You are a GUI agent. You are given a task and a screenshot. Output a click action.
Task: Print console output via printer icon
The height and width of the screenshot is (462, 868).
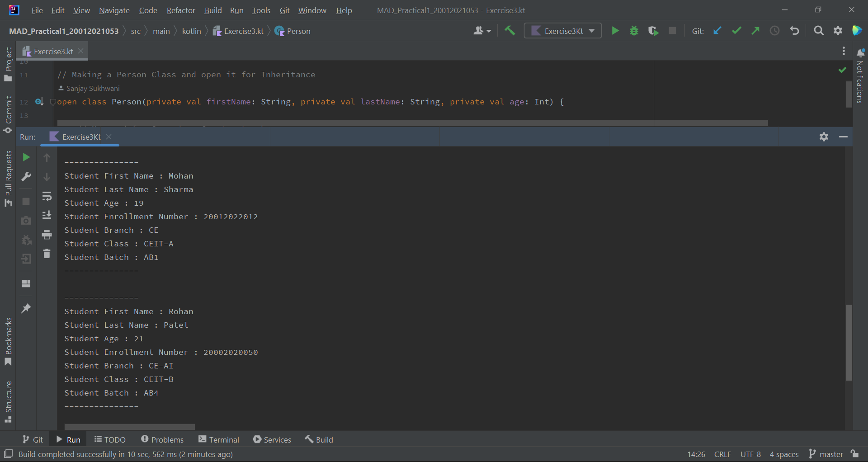tap(47, 235)
